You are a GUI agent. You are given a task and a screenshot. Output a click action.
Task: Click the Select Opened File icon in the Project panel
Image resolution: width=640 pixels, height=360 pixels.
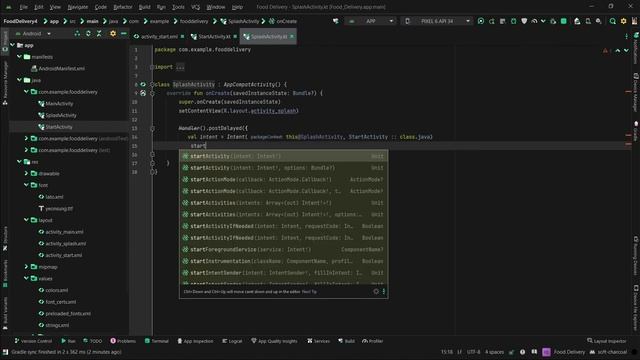(78, 33)
